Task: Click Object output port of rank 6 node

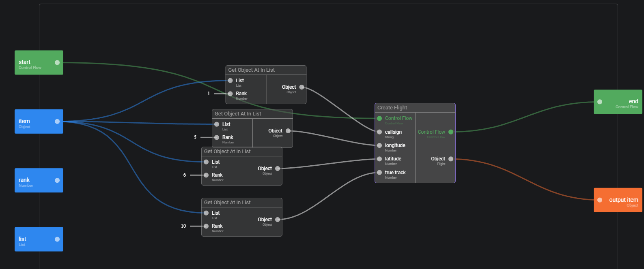Action: 278,169
